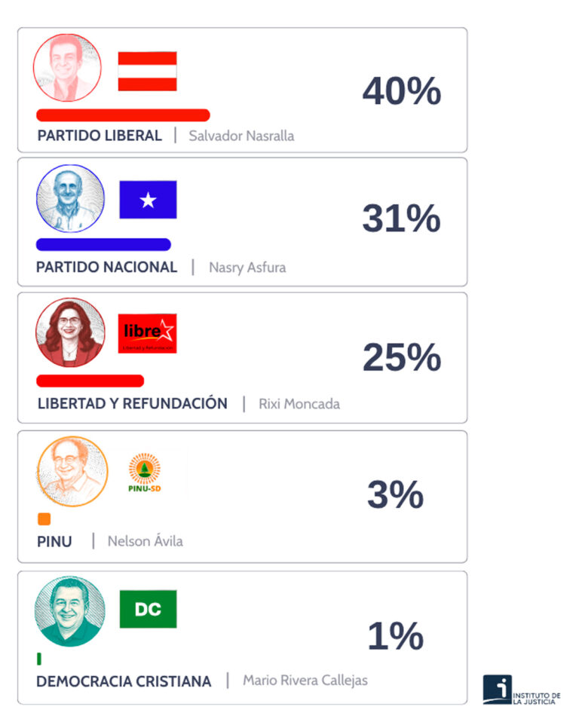Image resolution: width=579 pixels, height=728 pixels.
Task: Click the Partido Liberal red progress bar
Action: click(x=123, y=115)
